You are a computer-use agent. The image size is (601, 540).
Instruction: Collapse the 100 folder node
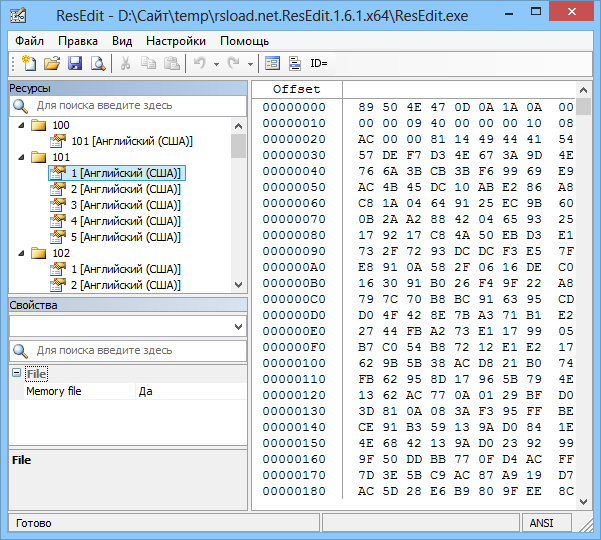point(21,125)
